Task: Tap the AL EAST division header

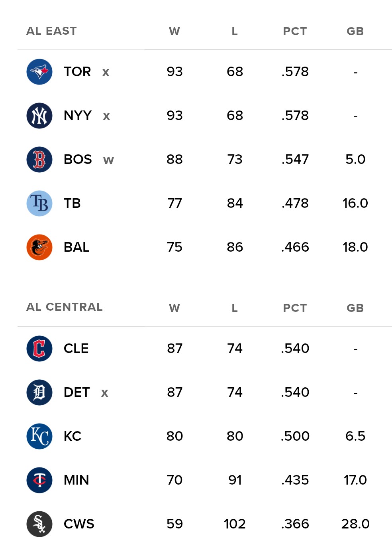Action: point(51,31)
